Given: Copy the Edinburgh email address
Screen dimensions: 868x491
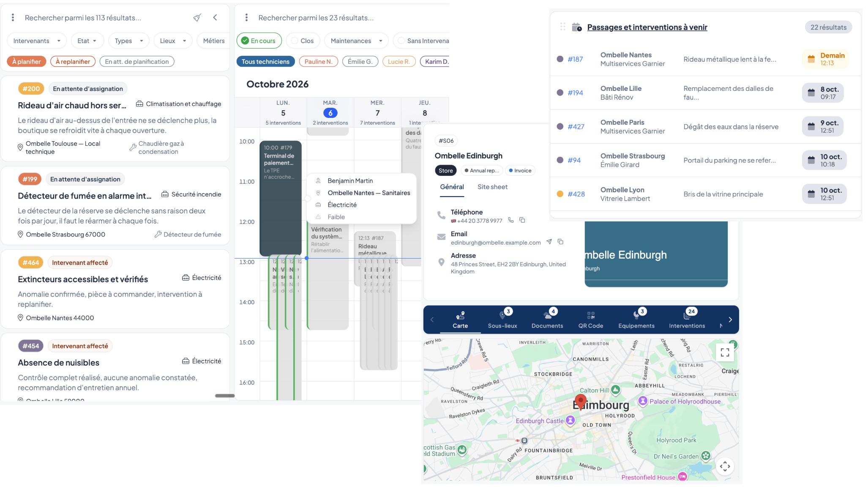Looking at the screenshot, I should pos(560,242).
